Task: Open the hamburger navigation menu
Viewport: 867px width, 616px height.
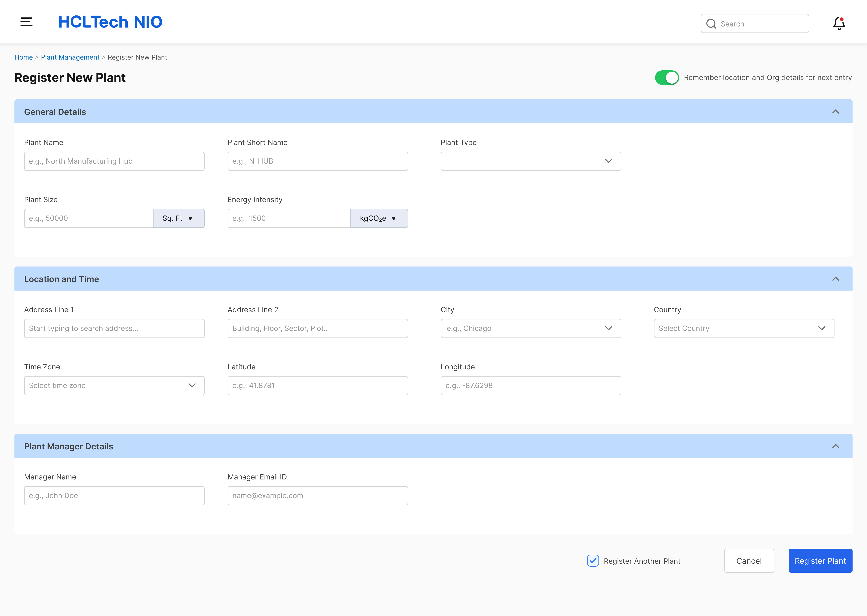Action: tap(26, 22)
